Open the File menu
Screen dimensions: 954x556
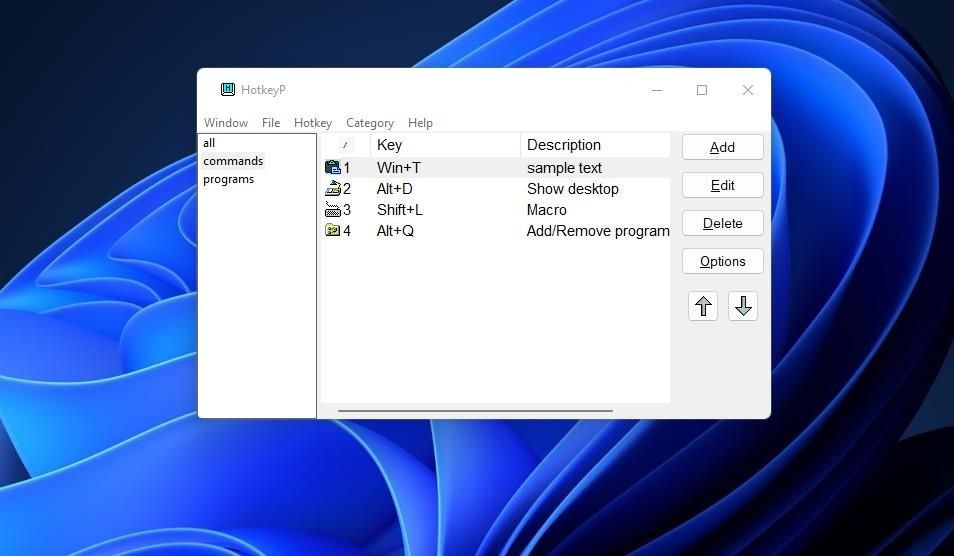(271, 123)
